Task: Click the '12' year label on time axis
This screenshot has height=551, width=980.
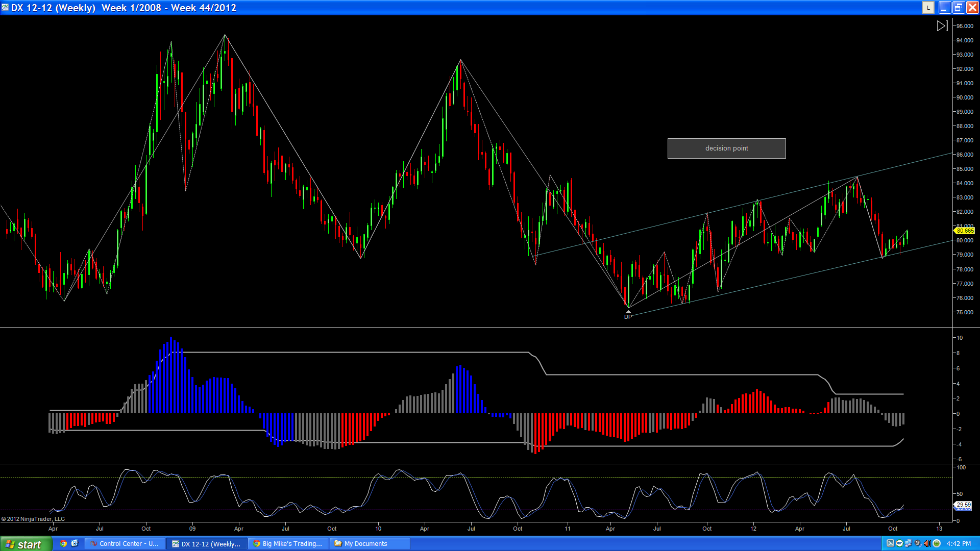Action: point(753,529)
